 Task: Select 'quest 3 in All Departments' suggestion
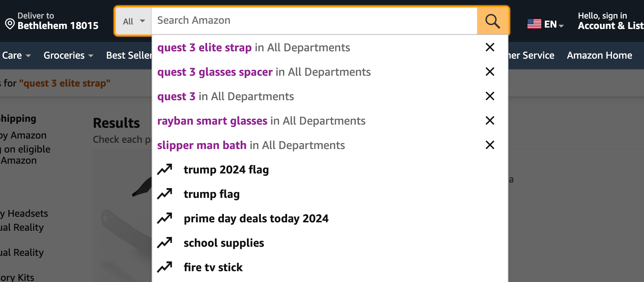coord(225,96)
